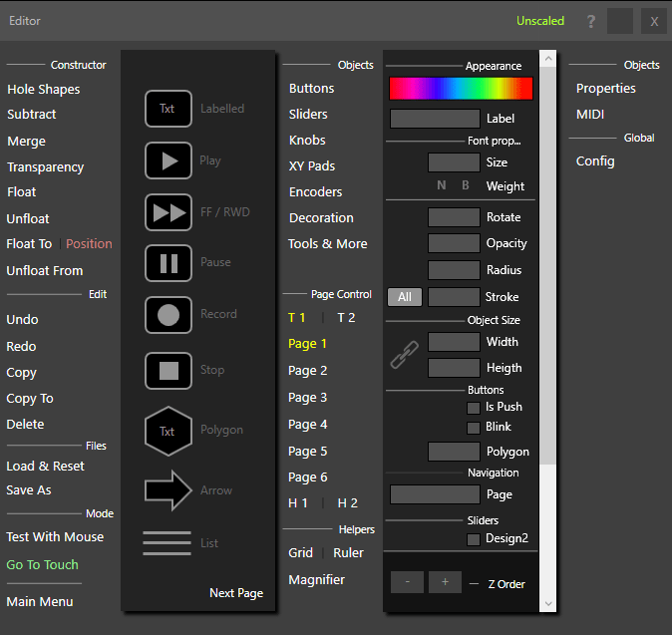Image resolution: width=672 pixels, height=635 pixels.
Task: Switch to Page 3
Action: [308, 398]
